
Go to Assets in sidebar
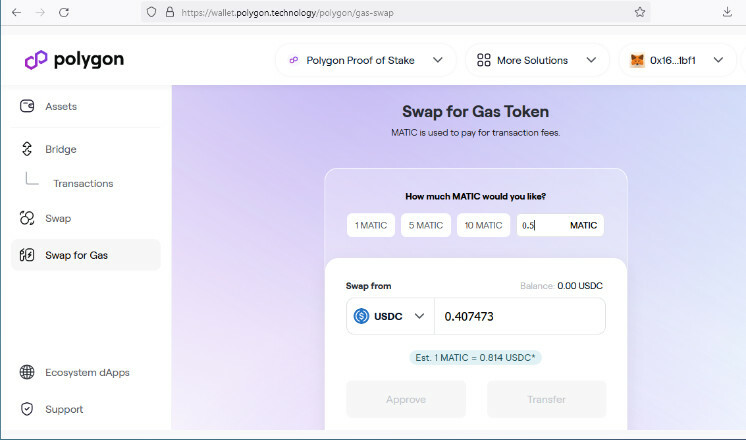[x=60, y=107]
